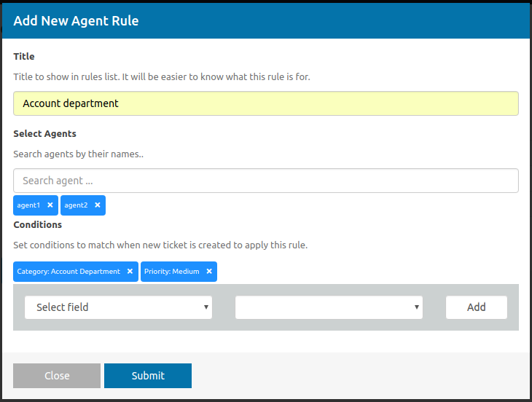Viewport: 532px width, 402px height.
Task: Click the Conditions section label
Action: click(38, 224)
